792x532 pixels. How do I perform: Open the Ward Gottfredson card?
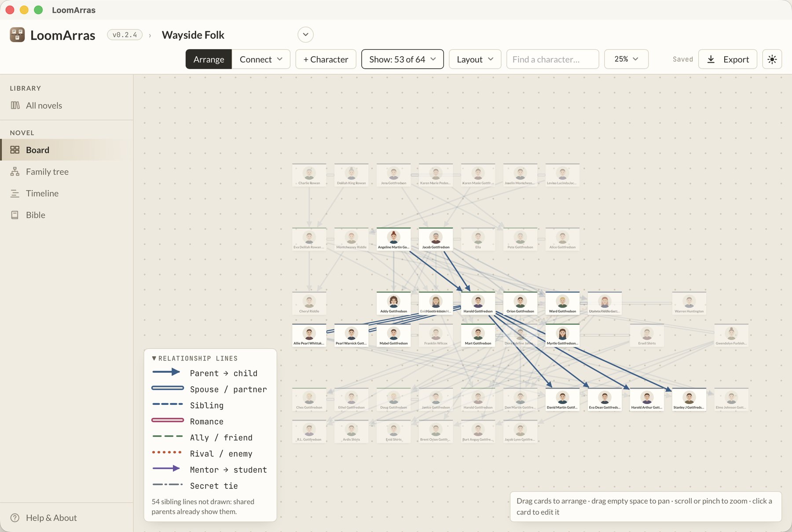click(562, 303)
